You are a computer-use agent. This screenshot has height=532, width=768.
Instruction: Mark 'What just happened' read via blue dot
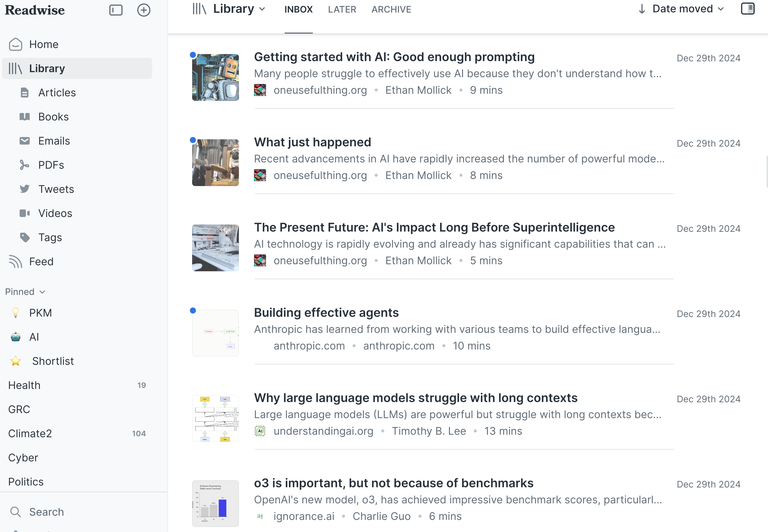pyautogui.click(x=193, y=140)
